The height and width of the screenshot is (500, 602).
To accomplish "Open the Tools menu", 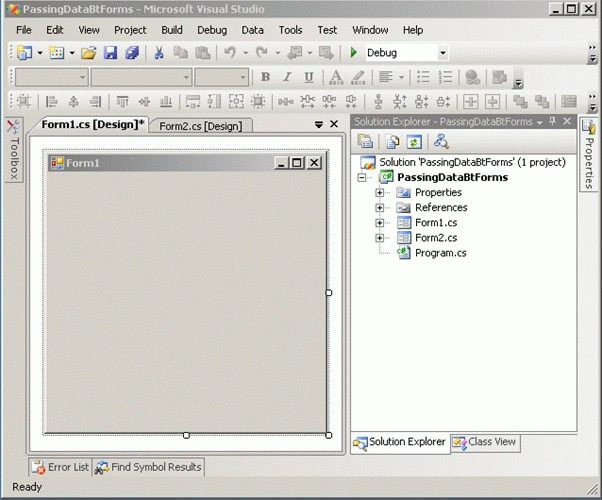I will point(290,30).
